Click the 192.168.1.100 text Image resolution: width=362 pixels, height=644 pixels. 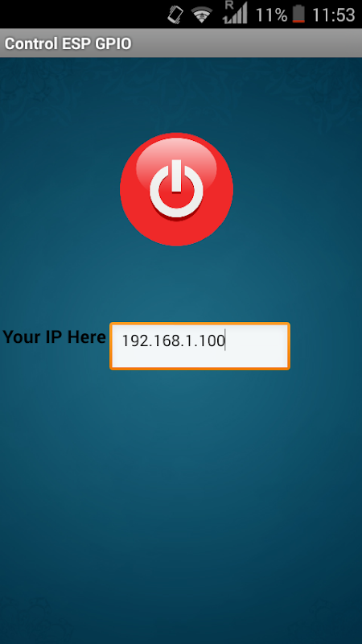173,341
